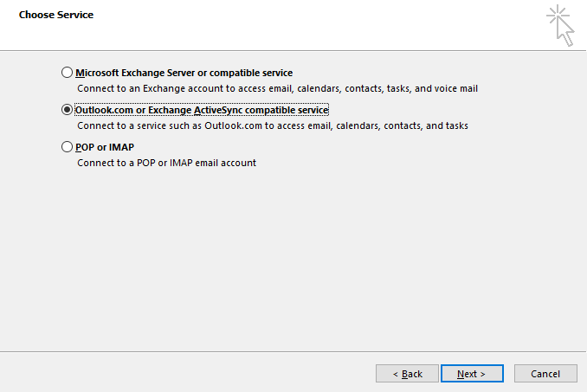Continue with the Next button
The height and width of the screenshot is (392, 587).
tap(472, 374)
